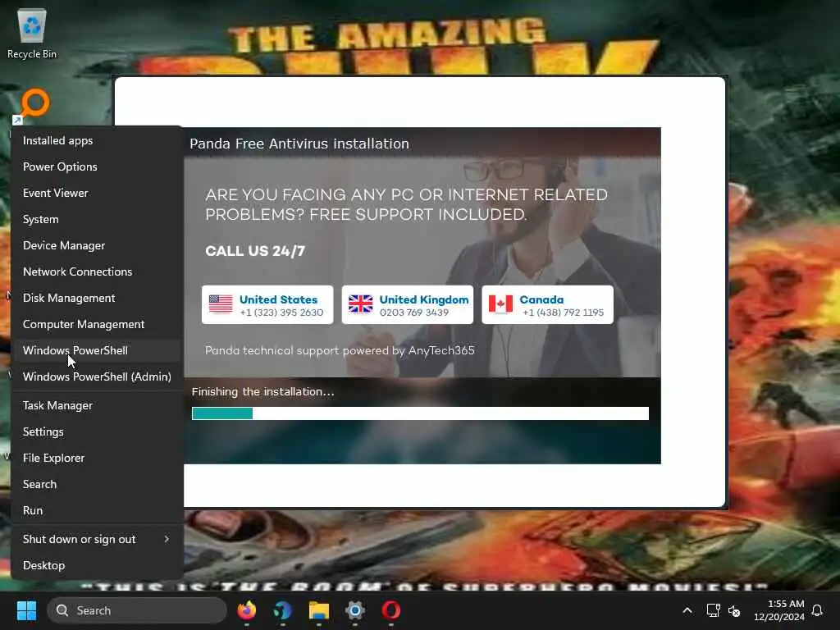The width and height of the screenshot is (840, 630).
Task: Click the 'CALL US 24/7' text
Action: (x=255, y=251)
